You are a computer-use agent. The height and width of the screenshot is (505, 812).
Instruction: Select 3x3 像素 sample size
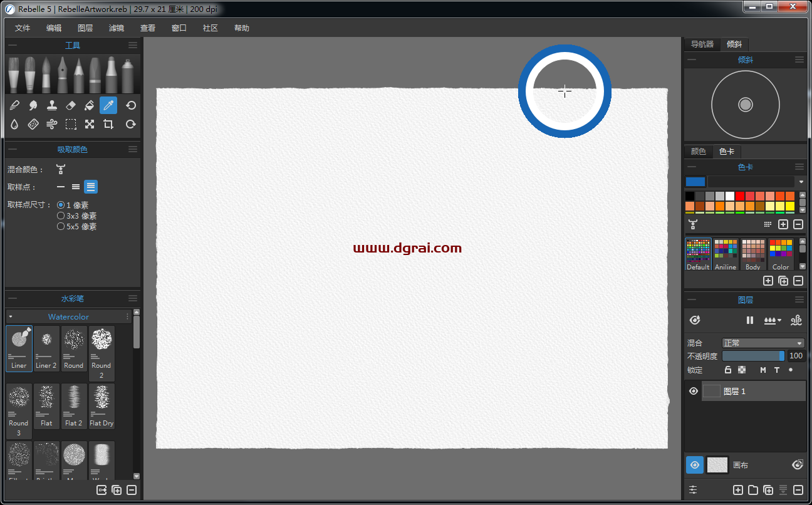[x=76, y=216]
